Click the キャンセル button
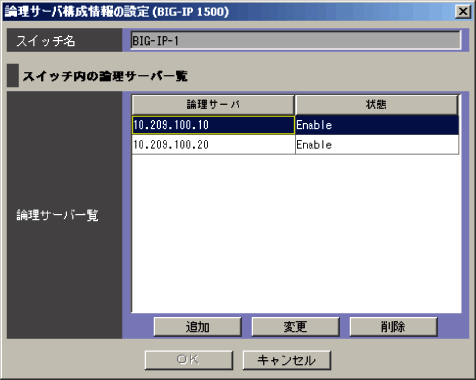Image resolution: width=476 pixels, height=380 pixels. point(287,360)
